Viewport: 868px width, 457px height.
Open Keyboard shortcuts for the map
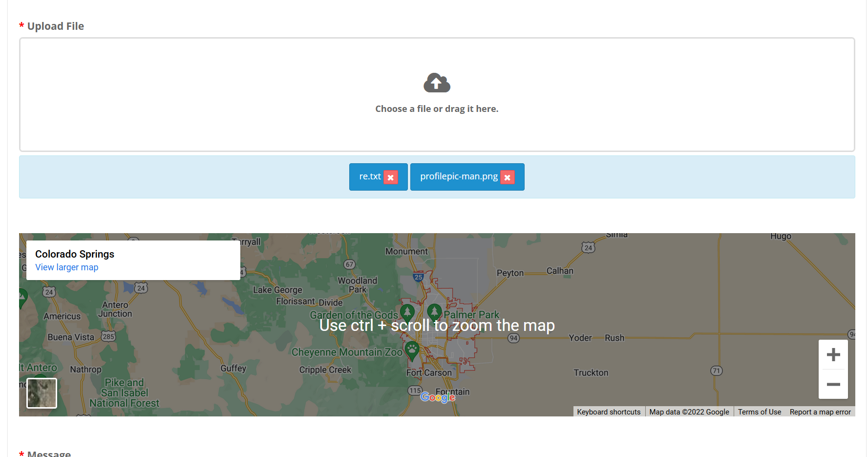click(608, 412)
